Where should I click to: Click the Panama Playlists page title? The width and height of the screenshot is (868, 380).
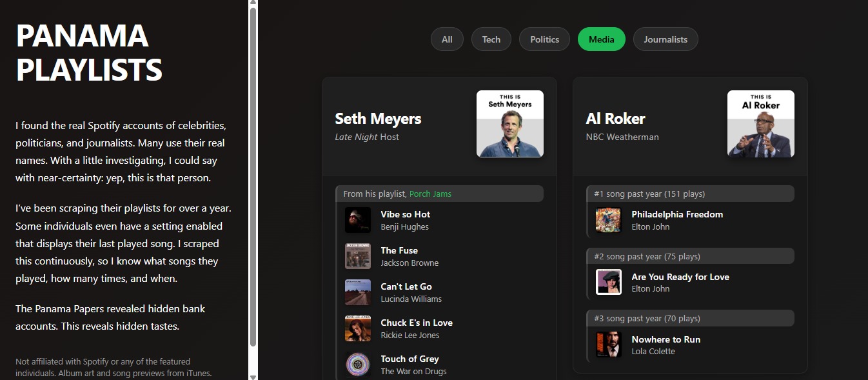(89, 52)
